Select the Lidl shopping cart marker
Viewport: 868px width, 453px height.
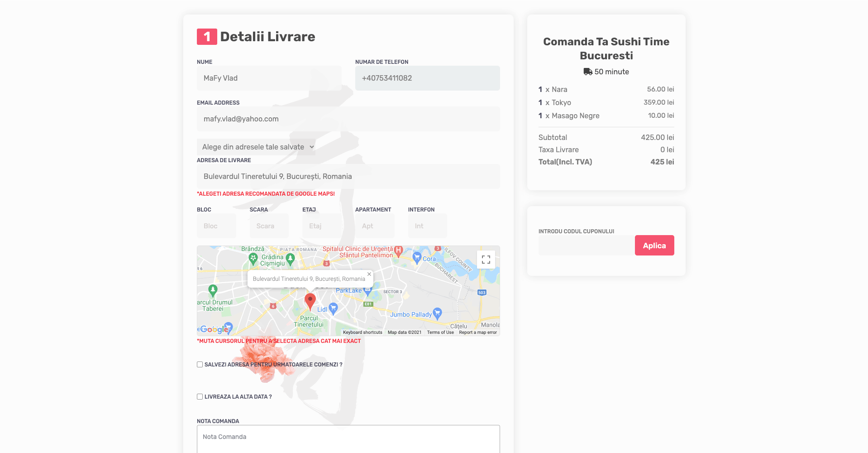click(334, 309)
